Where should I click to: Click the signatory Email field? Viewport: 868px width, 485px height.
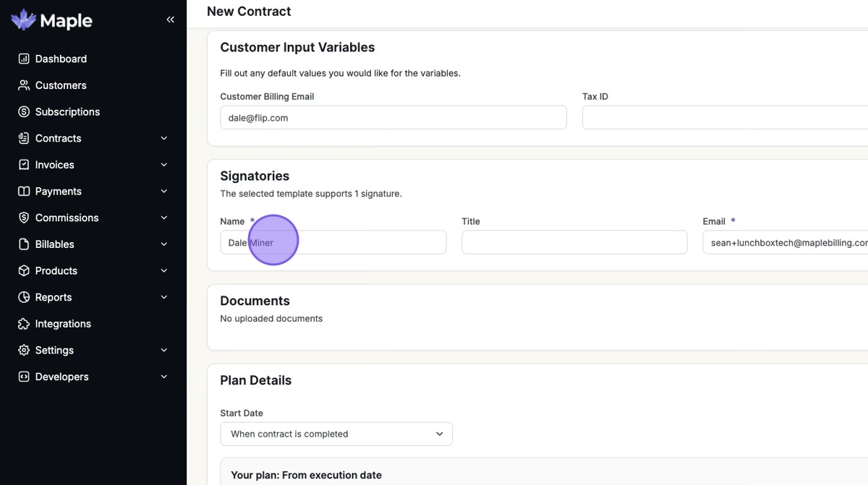coord(785,243)
